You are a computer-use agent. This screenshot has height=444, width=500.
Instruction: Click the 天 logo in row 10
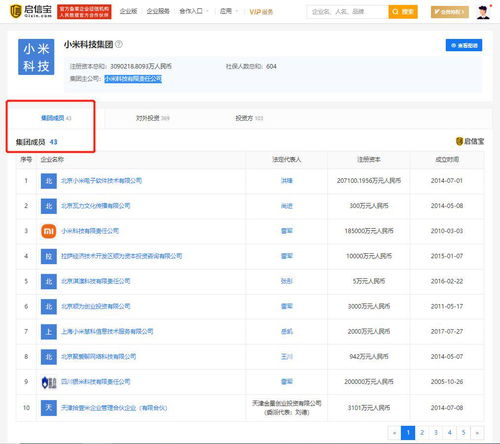tap(49, 408)
